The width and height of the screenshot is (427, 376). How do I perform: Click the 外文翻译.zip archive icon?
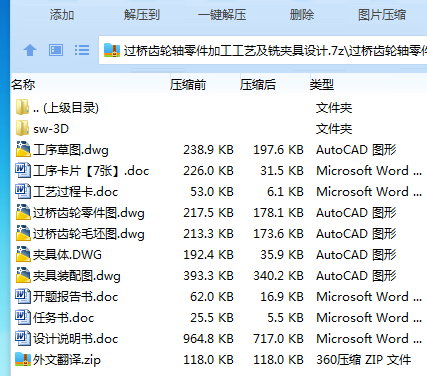(23, 359)
